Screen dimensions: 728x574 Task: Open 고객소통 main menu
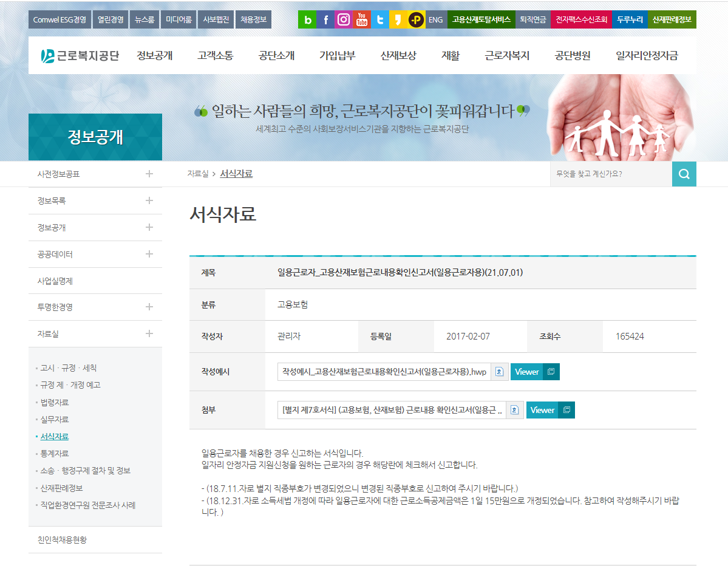click(x=216, y=56)
